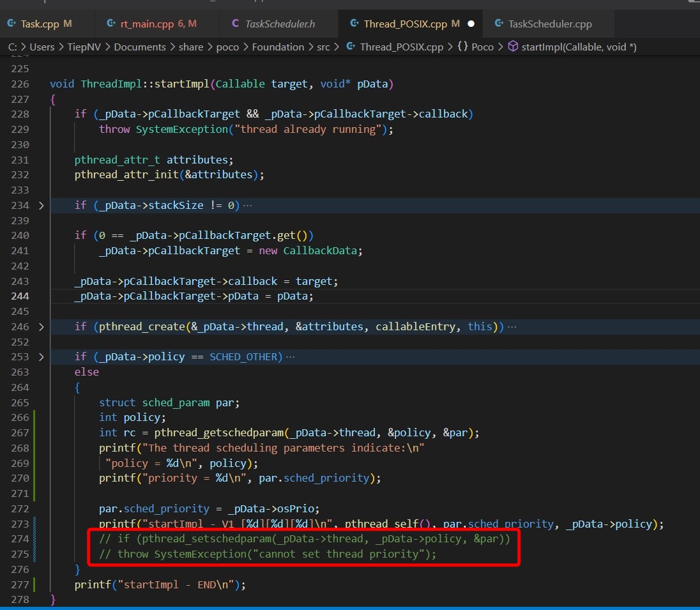Viewport: 700px width, 610px height.
Task: Expand the folded SCHED_OTHER block at line 253
Action: click(41, 357)
